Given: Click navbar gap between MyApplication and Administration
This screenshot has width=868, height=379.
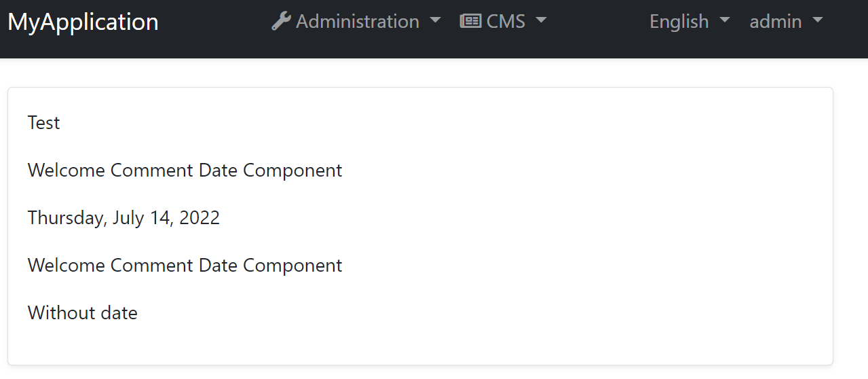Looking at the screenshot, I should coord(214,22).
